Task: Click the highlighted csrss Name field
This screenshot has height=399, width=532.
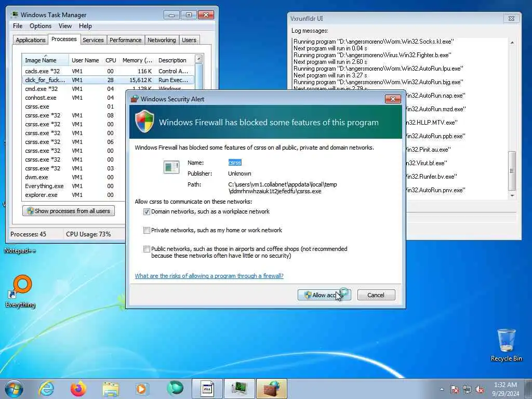Action: [x=235, y=163]
